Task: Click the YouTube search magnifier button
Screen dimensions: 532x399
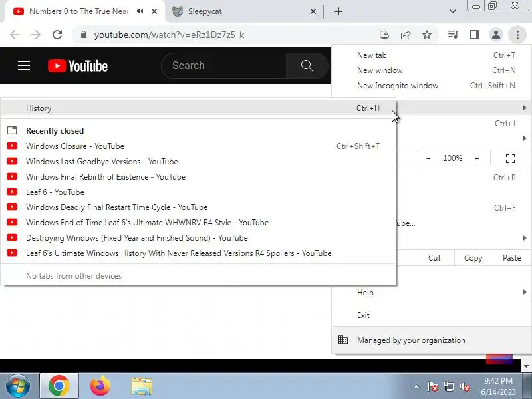Action: click(x=307, y=65)
